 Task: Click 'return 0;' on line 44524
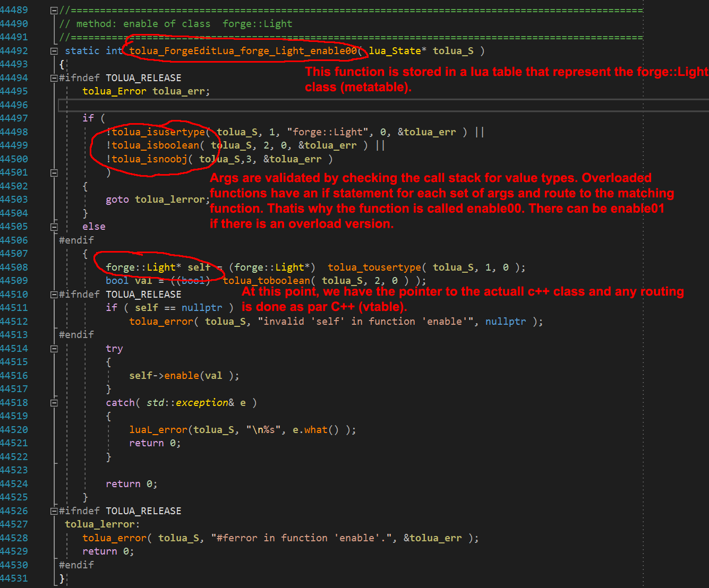pos(132,484)
